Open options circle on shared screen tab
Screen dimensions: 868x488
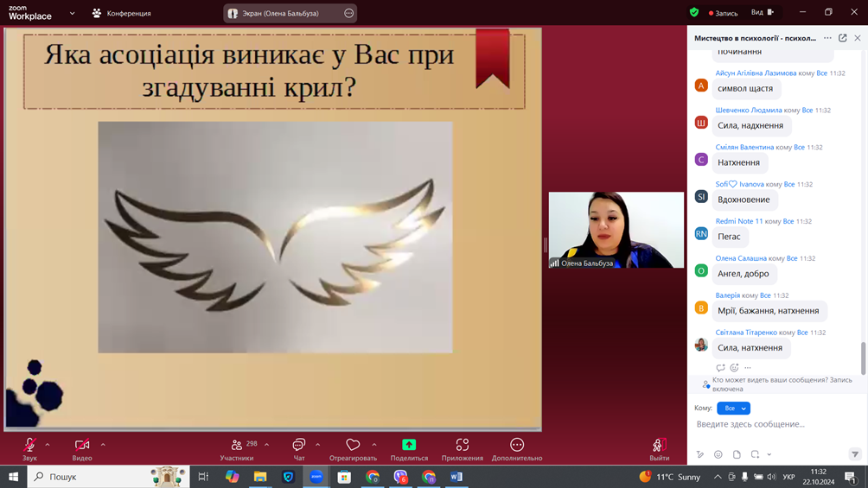coord(348,13)
